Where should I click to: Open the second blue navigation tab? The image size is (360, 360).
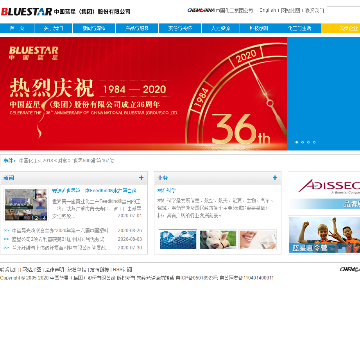pyautogui.click(x=53, y=28)
